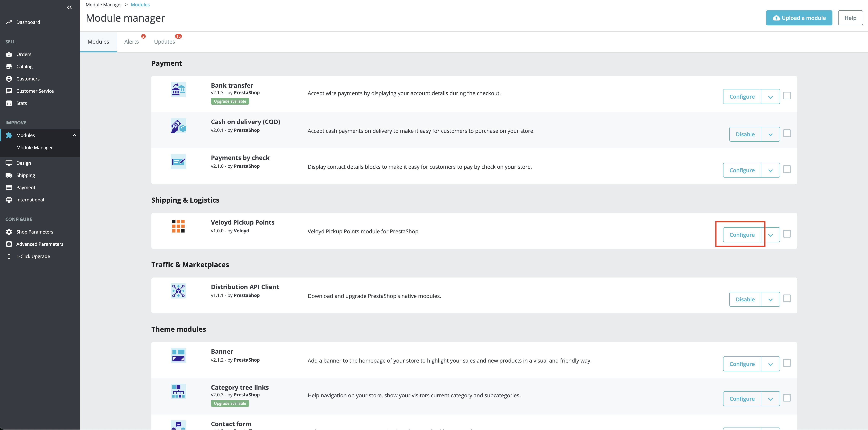Click the Catalog store icon

(x=9, y=67)
